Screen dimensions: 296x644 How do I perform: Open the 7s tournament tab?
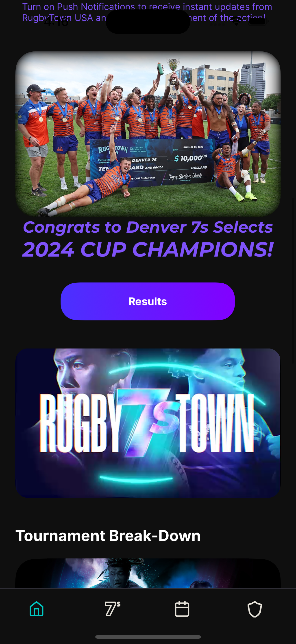[112, 609]
